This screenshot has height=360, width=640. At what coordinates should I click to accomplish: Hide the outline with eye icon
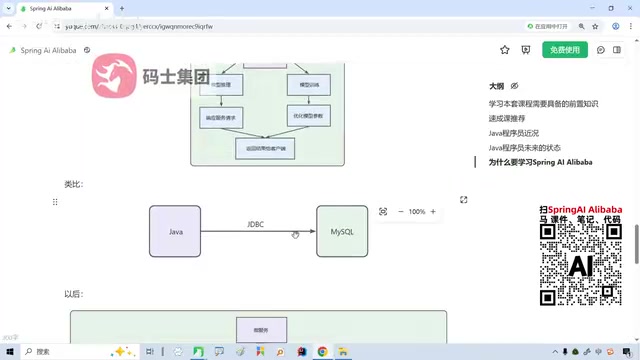pos(514,86)
